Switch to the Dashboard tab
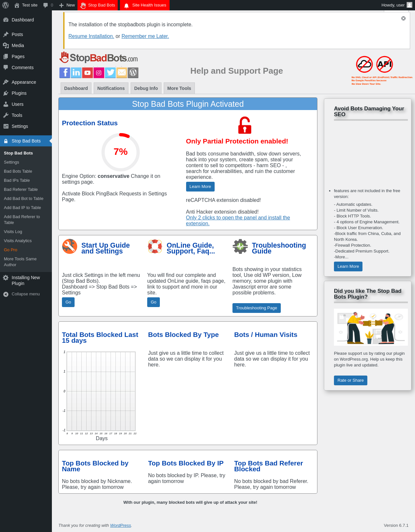Screen dimensions: 415x532 (x=76, y=88)
